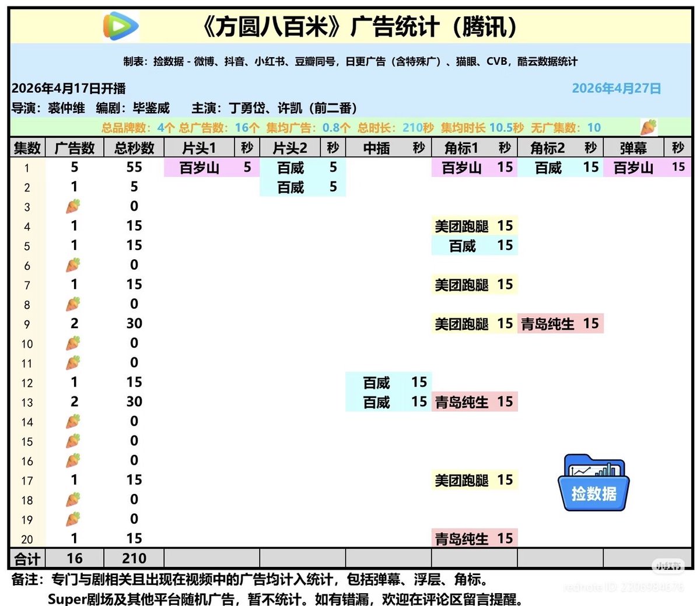700x606 pixels.
Task: Select 百威 in episode 5 角标1 cell
Action: [463, 246]
